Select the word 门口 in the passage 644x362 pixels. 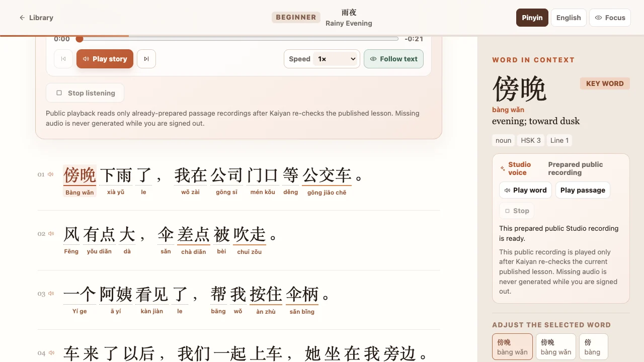[263, 181]
